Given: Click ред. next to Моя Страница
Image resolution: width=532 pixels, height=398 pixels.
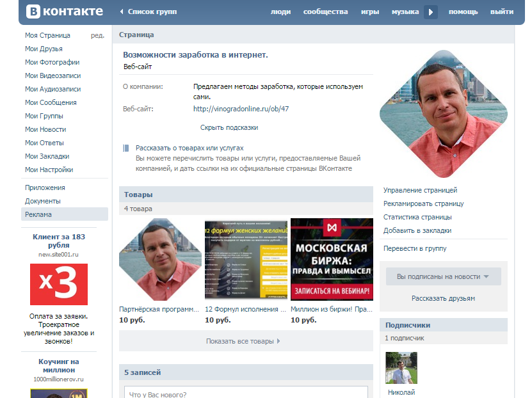Looking at the screenshot, I should point(97,35).
